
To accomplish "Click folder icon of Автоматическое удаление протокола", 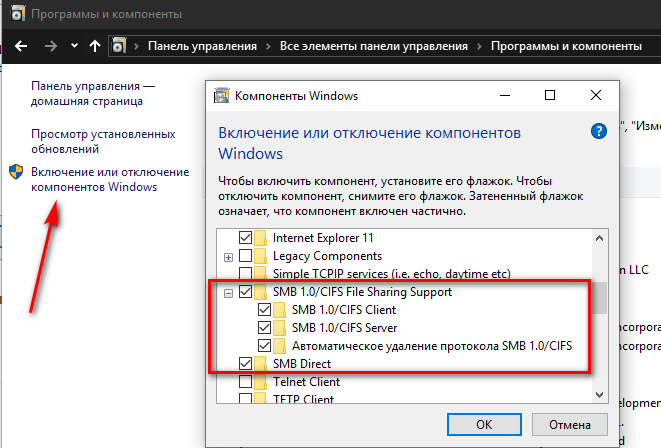I will tap(279, 346).
